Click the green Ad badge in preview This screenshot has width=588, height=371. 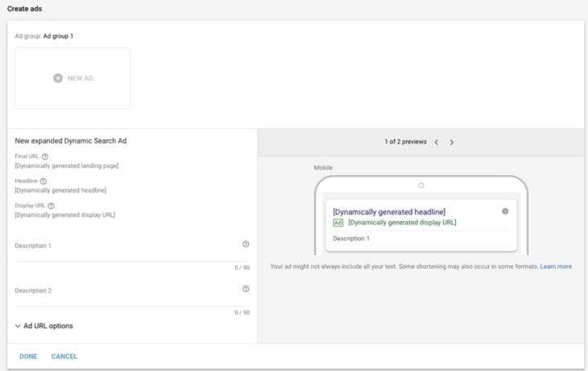tap(338, 223)
